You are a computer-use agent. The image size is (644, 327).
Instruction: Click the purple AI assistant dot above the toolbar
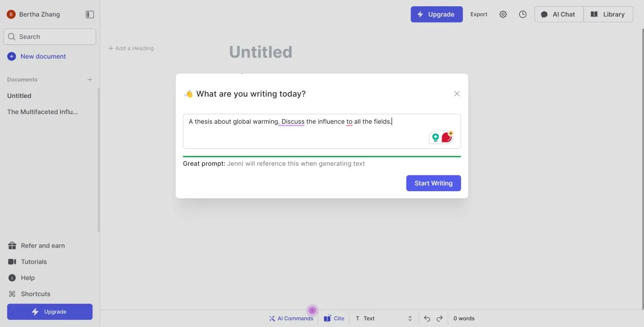(312, 310)
